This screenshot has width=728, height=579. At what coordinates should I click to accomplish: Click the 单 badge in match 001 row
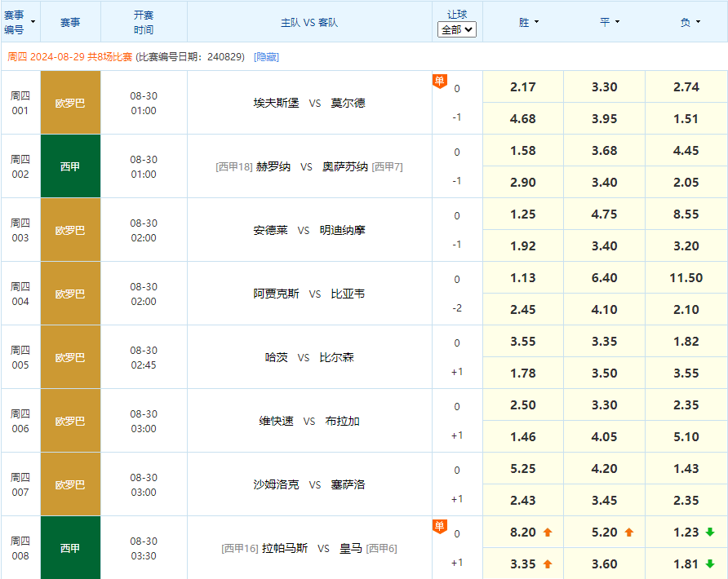point(439,82)
